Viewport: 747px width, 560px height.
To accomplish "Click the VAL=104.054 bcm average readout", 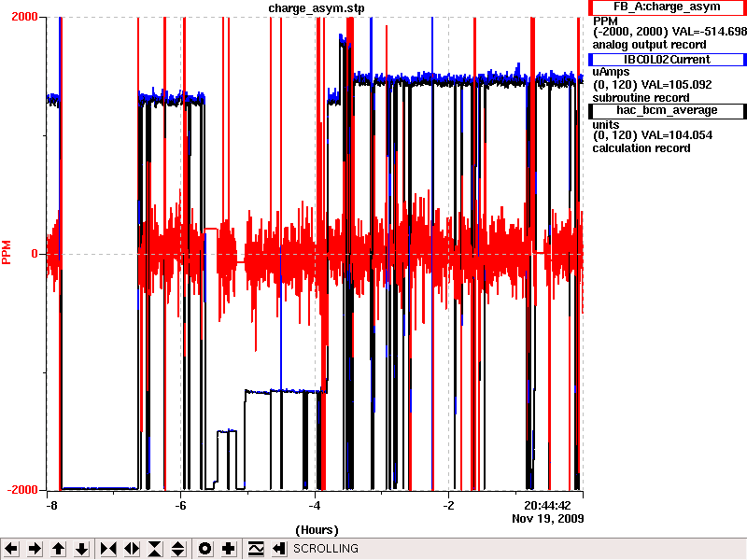I will (677, 135).
